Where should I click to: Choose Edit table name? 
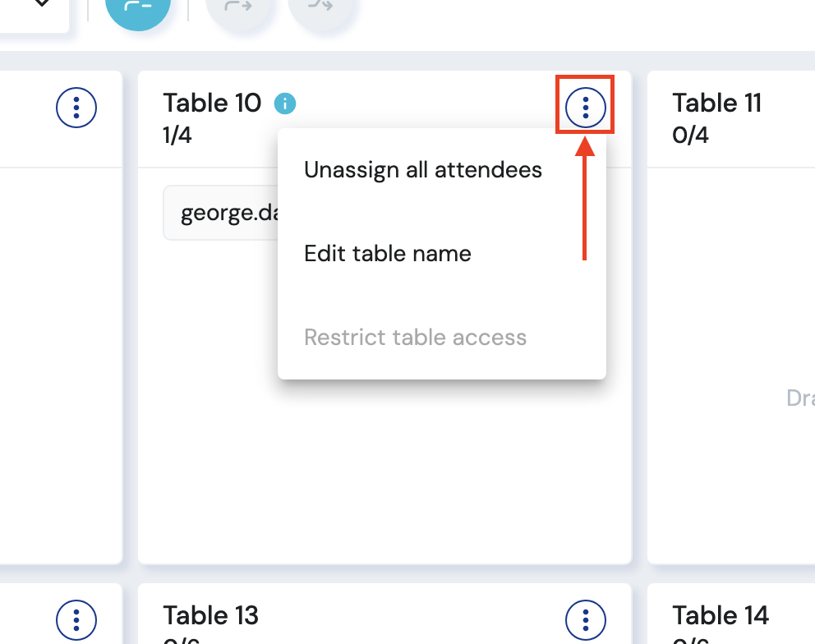pos(388,253)
